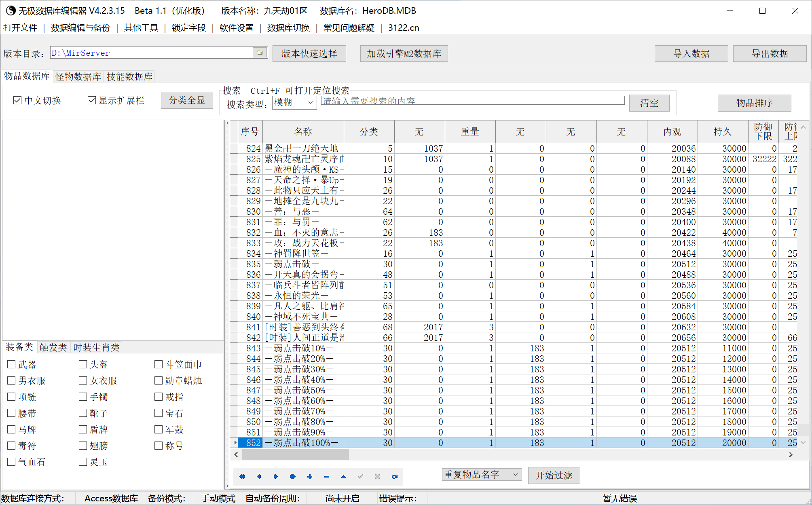Check the 翅膀 equipment filter
The height and width of the screenshot is (505, 812).
[83, 446]
